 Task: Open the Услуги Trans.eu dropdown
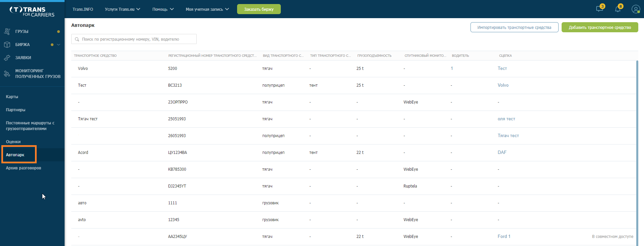(122, 9)
